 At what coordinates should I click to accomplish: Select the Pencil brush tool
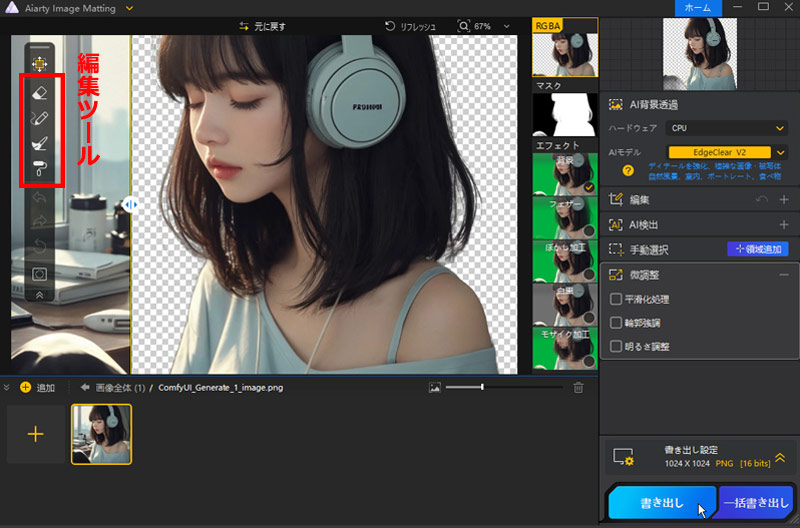point(41,117)
